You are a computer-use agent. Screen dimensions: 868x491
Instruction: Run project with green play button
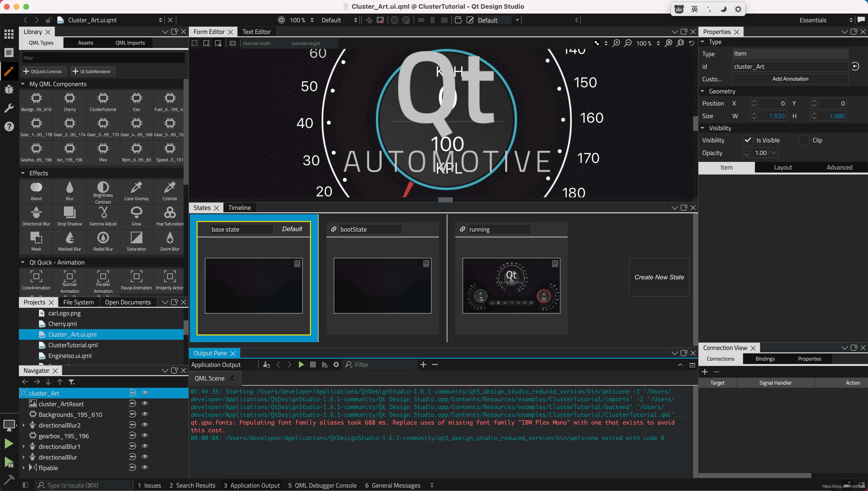point(9,444)
